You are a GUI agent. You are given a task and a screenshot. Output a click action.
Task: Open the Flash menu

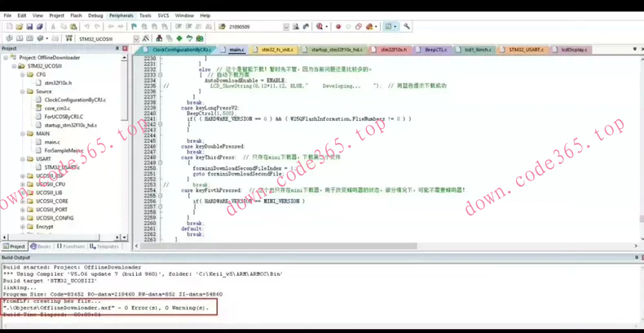coord(76,16)
